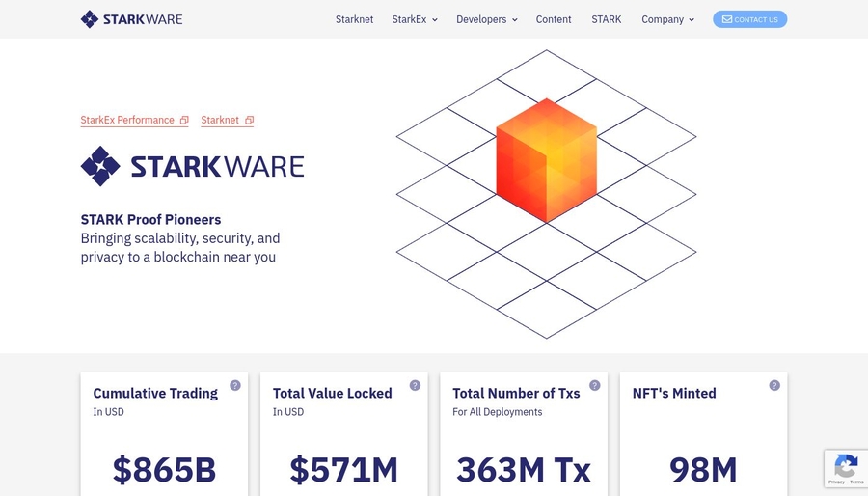
Task: Follow the Starknet link above the hero logo
Action: [x=220, y=121]
